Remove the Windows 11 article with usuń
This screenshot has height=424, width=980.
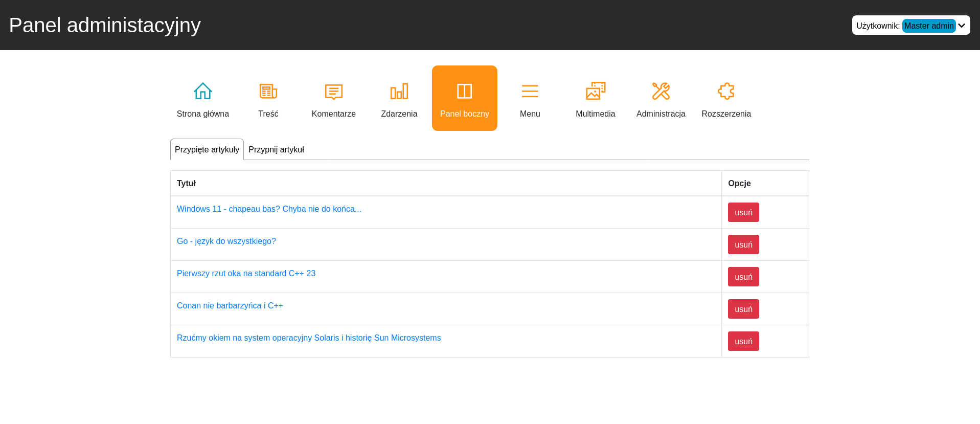pos(743,212)
